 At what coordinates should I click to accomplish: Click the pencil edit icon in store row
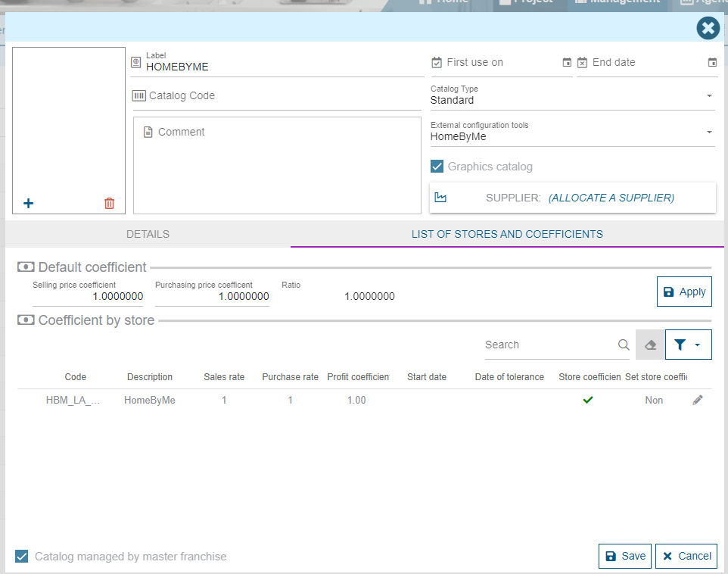click(x=698, y=400)
